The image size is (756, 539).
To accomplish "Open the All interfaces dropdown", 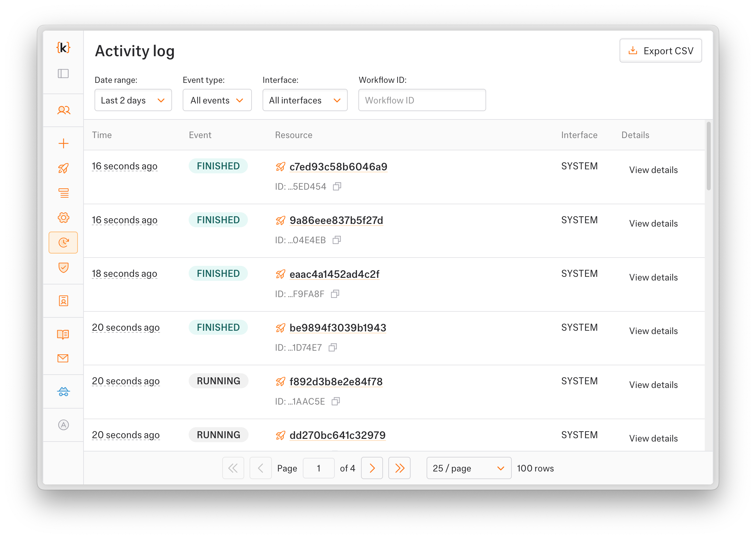I will 305,100.
